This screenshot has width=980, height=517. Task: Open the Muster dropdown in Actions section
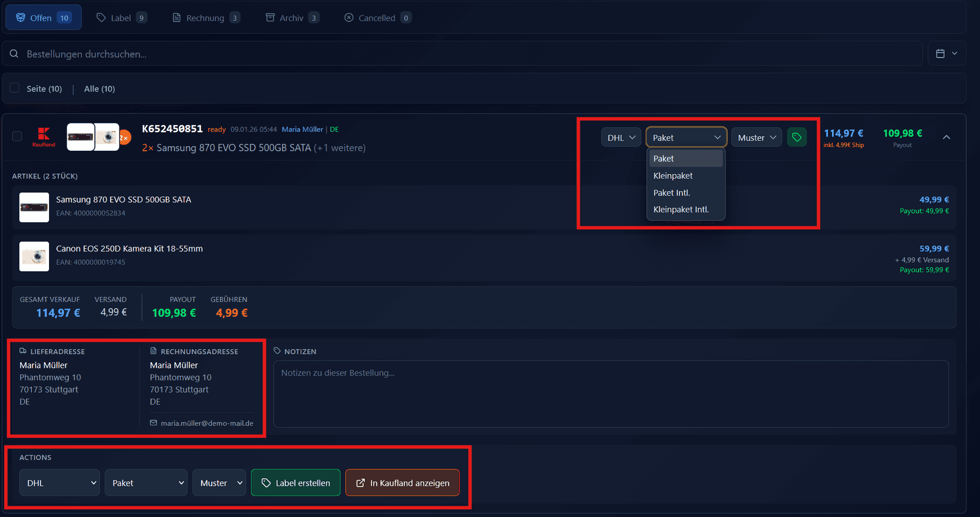219,483
